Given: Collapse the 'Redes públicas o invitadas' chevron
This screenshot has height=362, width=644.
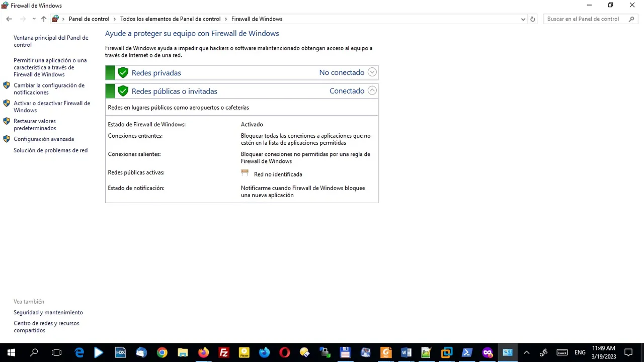Looking at the screenshot, I should click(372, 91).
